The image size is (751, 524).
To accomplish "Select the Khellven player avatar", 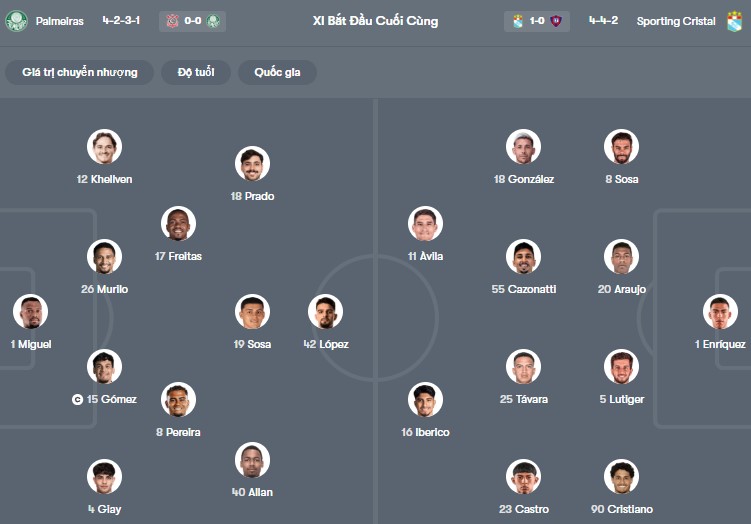I will pyautogui.click(x=104, y=147).
